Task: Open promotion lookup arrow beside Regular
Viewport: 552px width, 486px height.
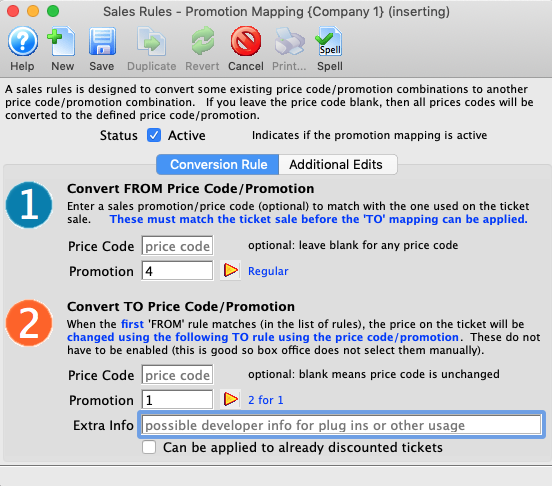Action: (x=231, y=270)
